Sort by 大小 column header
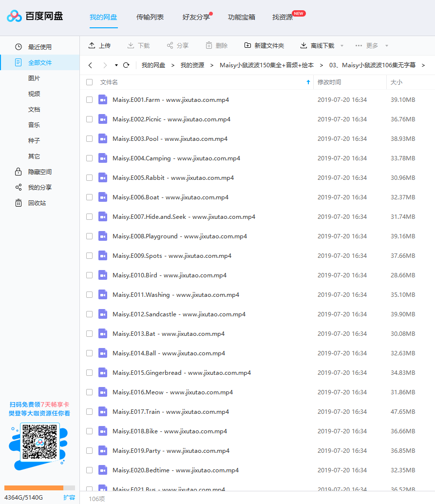435x504 pixels. [397, 82]
